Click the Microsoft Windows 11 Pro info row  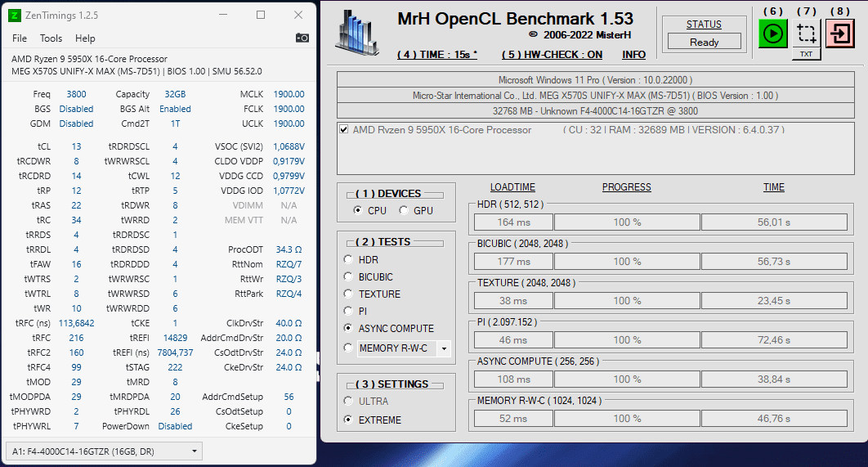coord(596,80)
